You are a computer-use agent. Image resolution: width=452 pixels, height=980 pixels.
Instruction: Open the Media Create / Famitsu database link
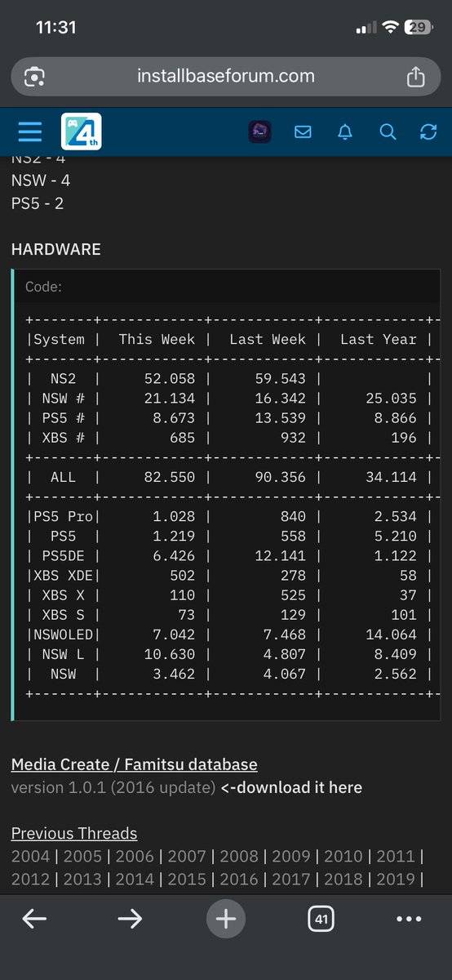pos(135,764)
